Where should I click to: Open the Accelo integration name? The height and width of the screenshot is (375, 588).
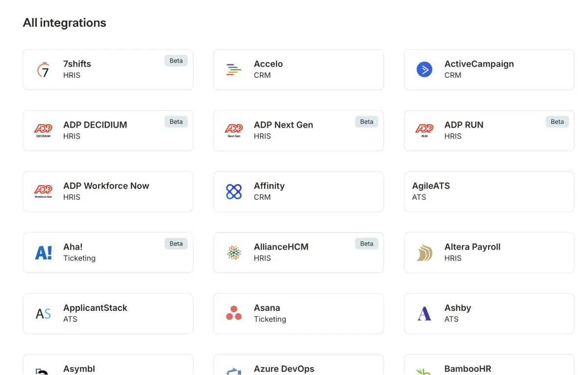[x=268, y=64]
